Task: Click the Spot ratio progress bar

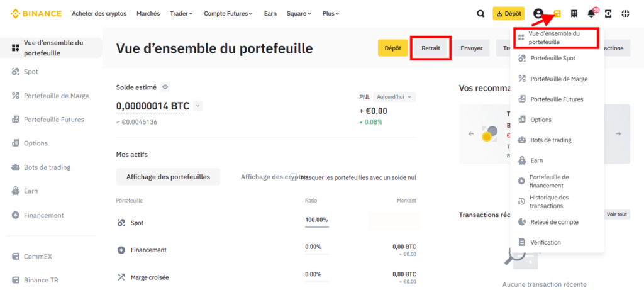Action: tap(316, 226)
